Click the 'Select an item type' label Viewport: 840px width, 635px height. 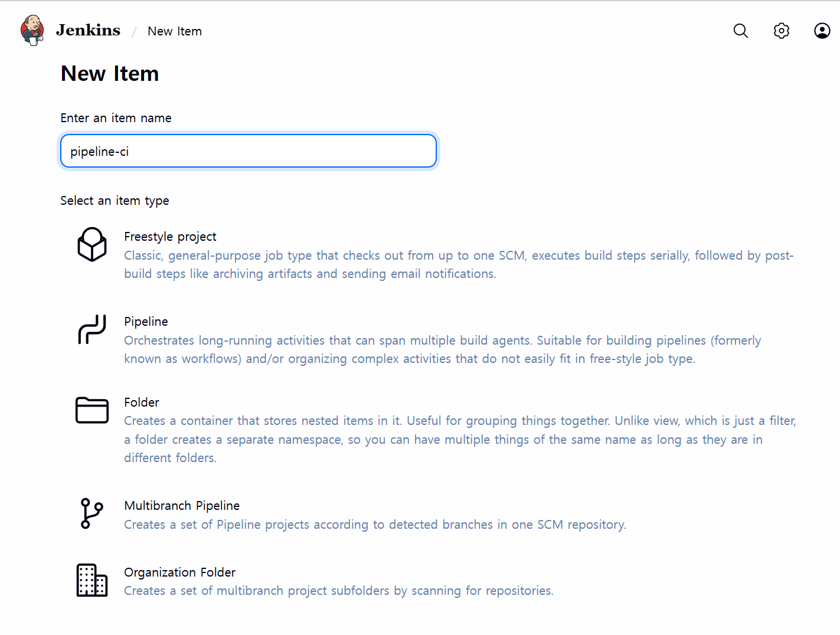pos(115,201)
